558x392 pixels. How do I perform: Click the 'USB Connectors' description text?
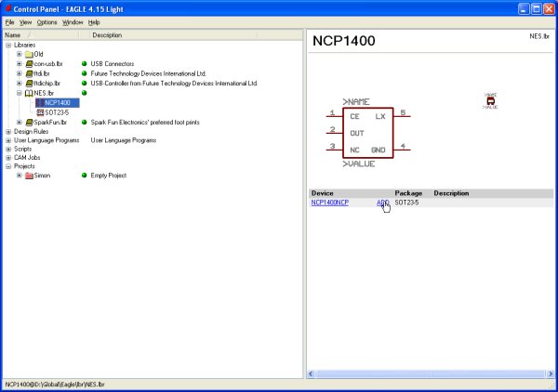[x=113, y=63]
